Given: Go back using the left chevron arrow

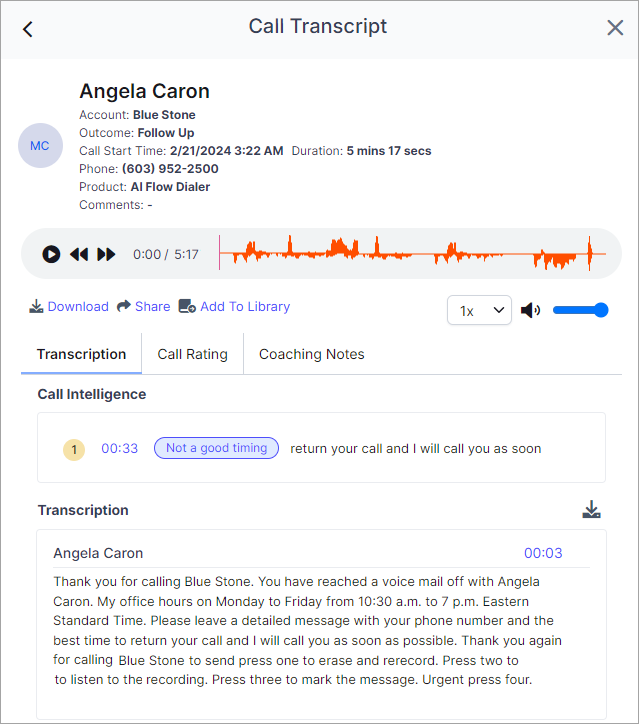Looking at the screenshot, I should (x=28, y=29).
